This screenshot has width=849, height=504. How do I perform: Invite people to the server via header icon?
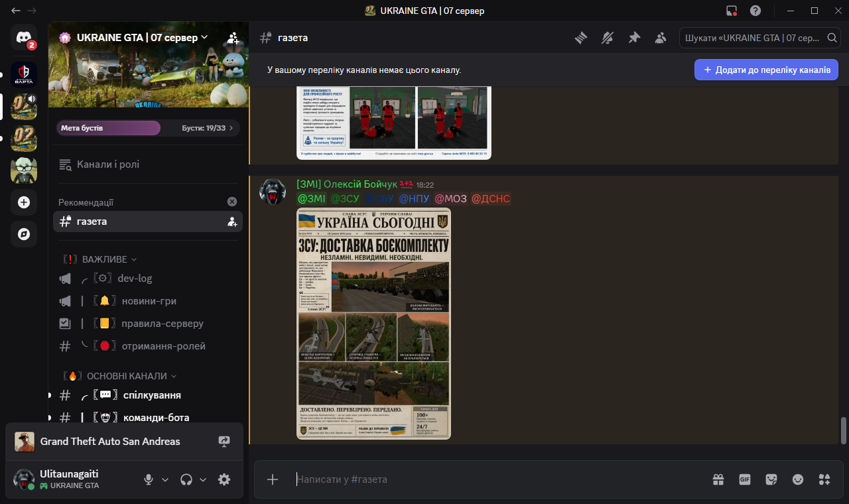(x=232, y=38)
